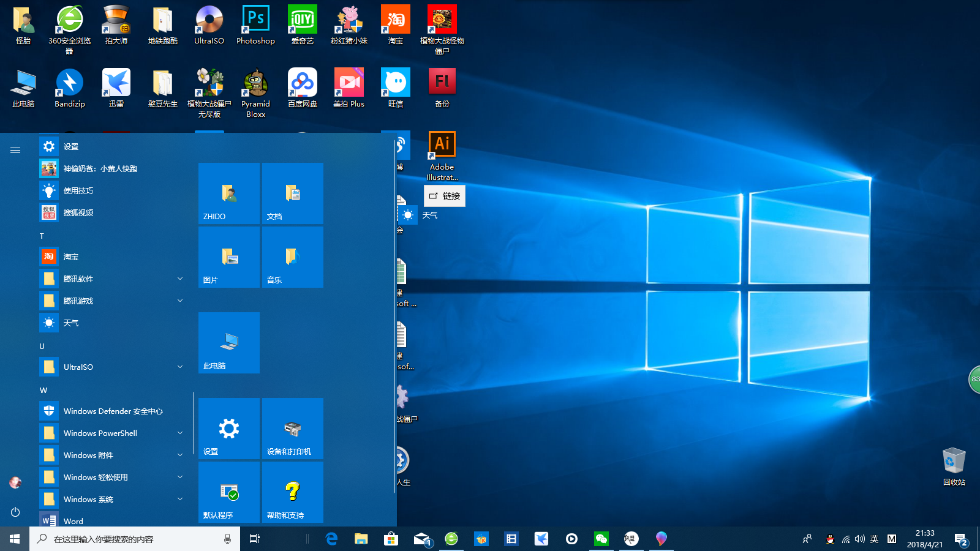Launch the 百度网盘 desktop icon

point(303,89)
